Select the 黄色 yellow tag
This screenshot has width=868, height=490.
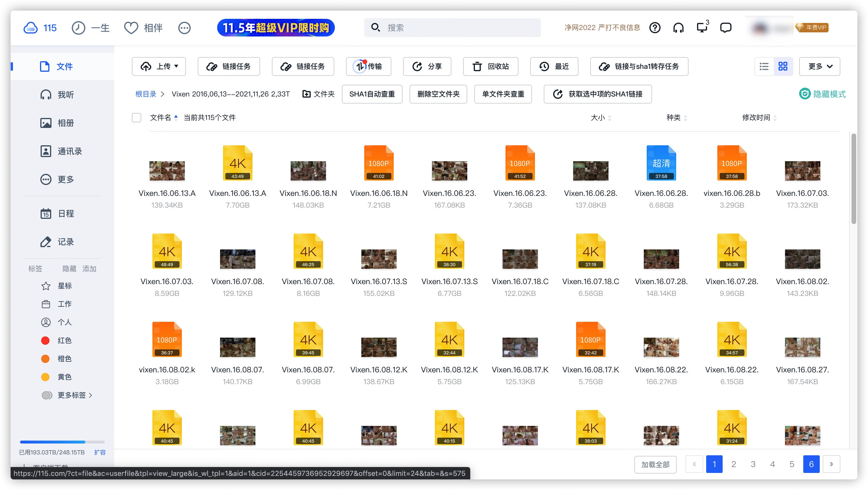(56, 377)
